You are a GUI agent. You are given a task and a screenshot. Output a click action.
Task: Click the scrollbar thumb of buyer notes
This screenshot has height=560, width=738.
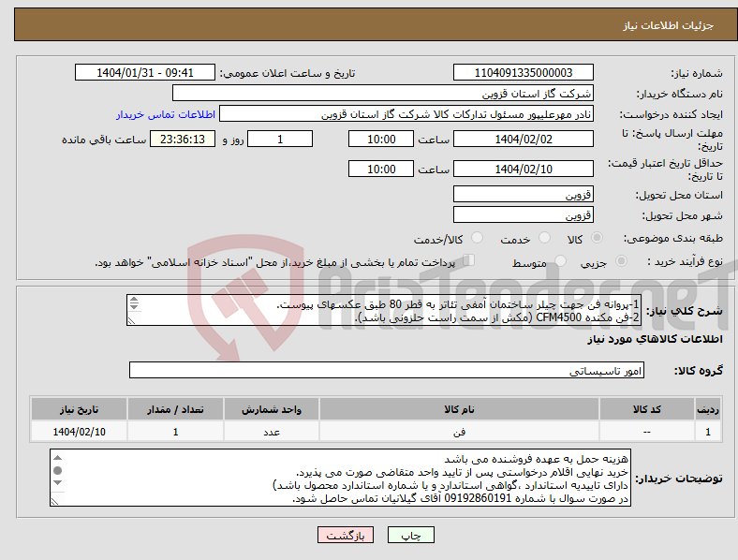point(57,471)
